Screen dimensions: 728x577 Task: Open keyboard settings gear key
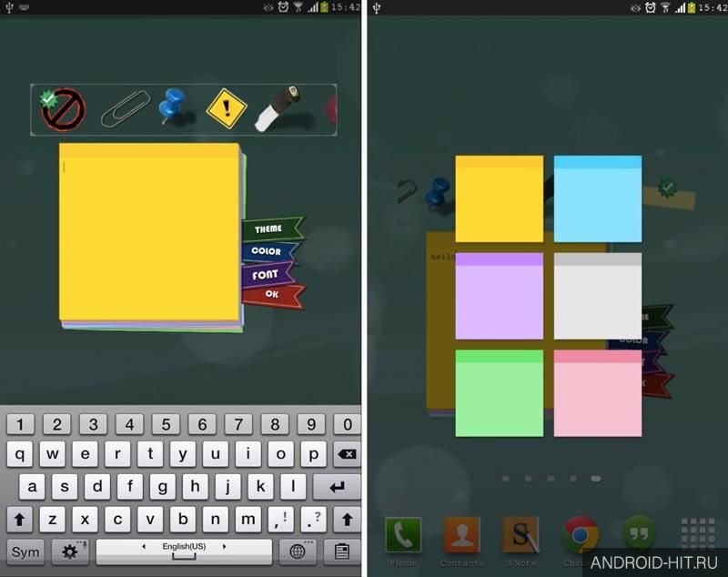(70, 552)
